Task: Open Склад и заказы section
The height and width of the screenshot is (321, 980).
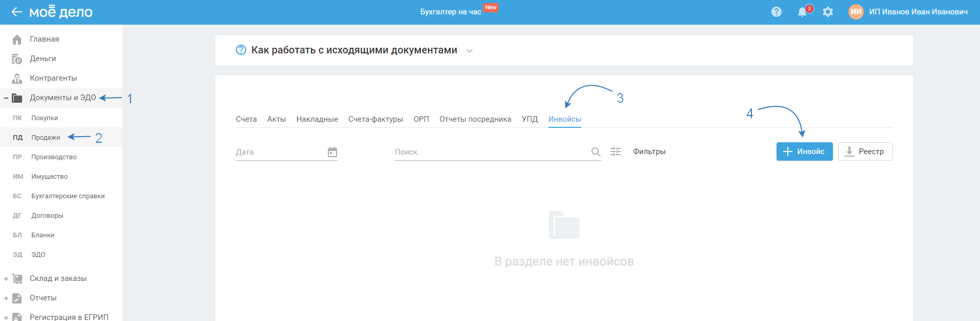Action: click(58, 278)
